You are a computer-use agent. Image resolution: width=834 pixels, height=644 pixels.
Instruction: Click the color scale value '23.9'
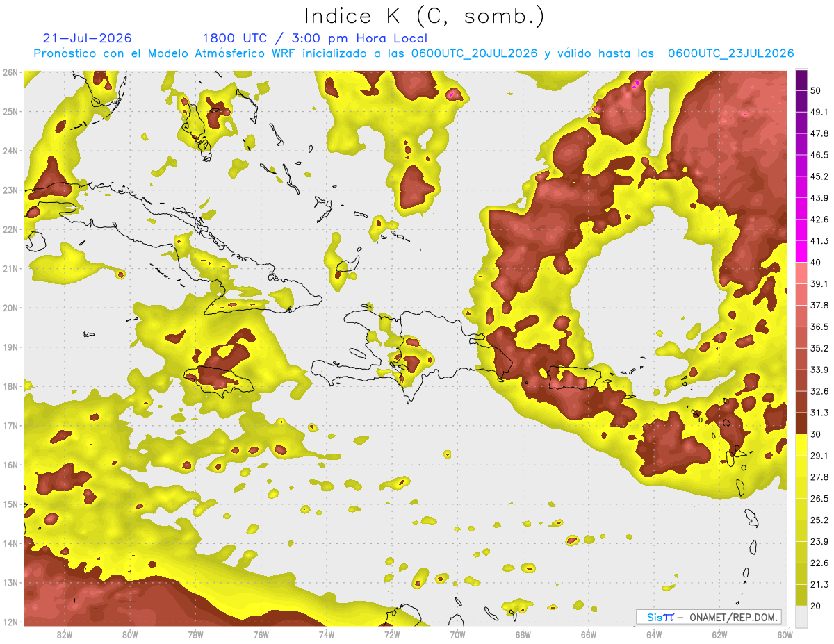coord(819,541)
